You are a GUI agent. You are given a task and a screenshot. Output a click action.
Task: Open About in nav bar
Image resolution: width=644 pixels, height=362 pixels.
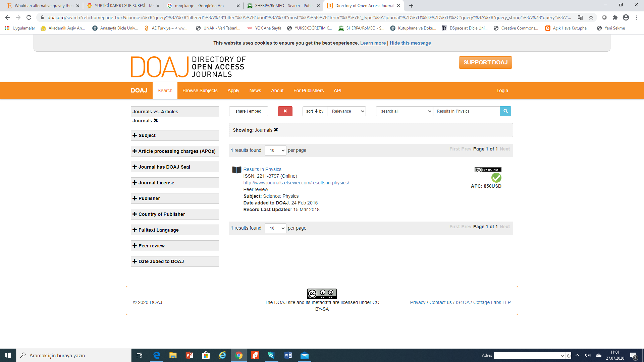point(277,90)
